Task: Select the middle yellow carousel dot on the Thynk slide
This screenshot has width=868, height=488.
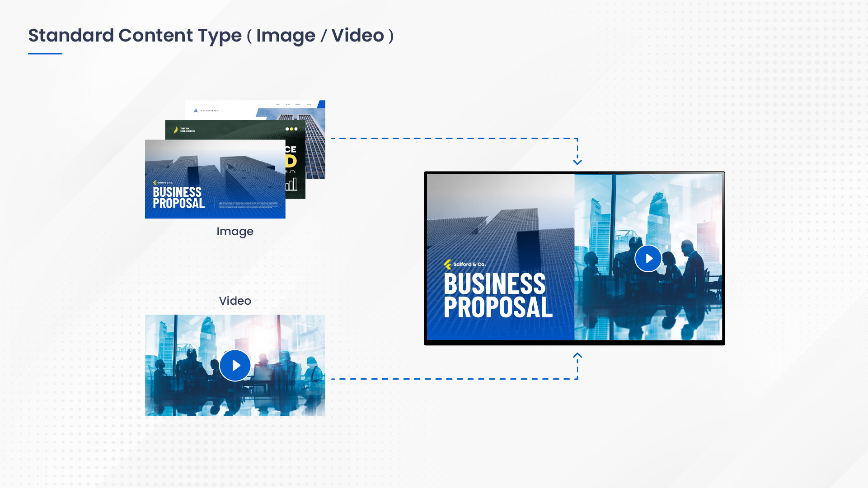Action: tap(291, 129)
